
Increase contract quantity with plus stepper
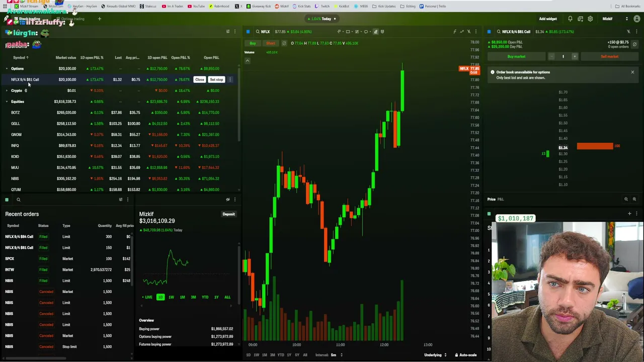575,56
